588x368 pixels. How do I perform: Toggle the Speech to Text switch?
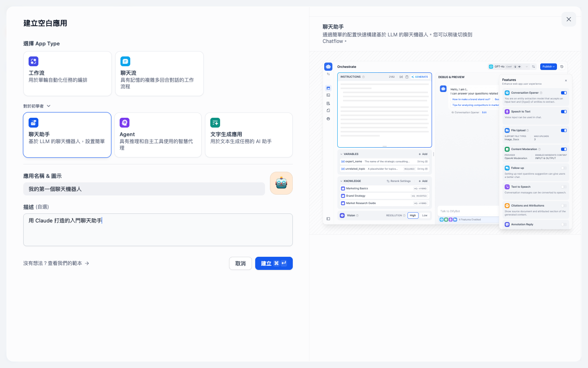coord(564,112)
